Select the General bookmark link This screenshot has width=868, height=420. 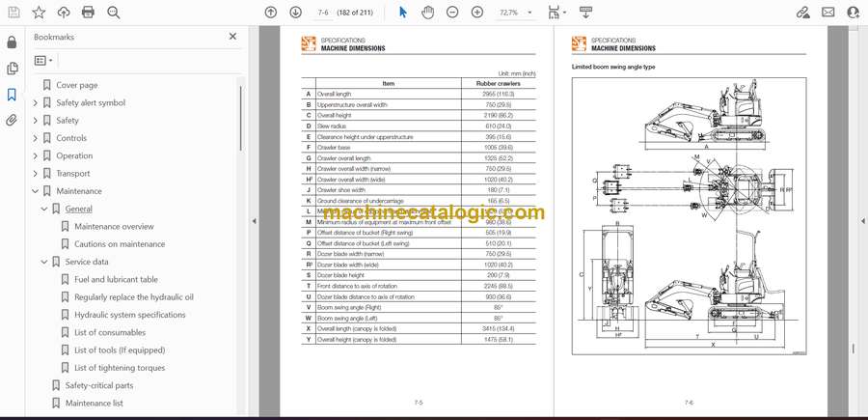(79, 209)
